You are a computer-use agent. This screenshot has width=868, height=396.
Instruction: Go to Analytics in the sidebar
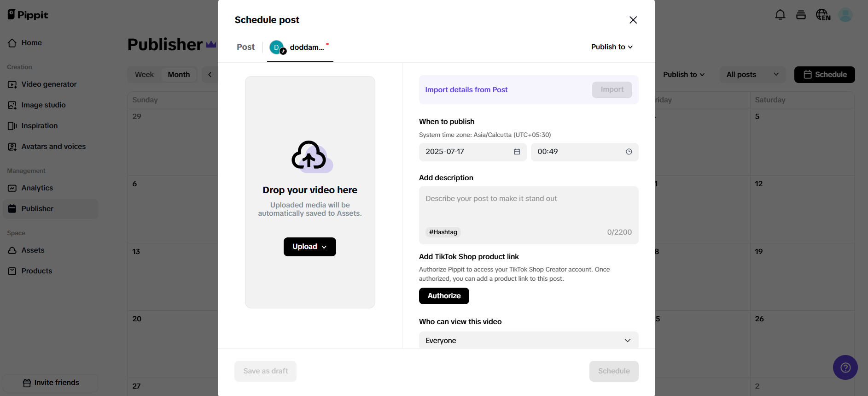coord(37,188)
